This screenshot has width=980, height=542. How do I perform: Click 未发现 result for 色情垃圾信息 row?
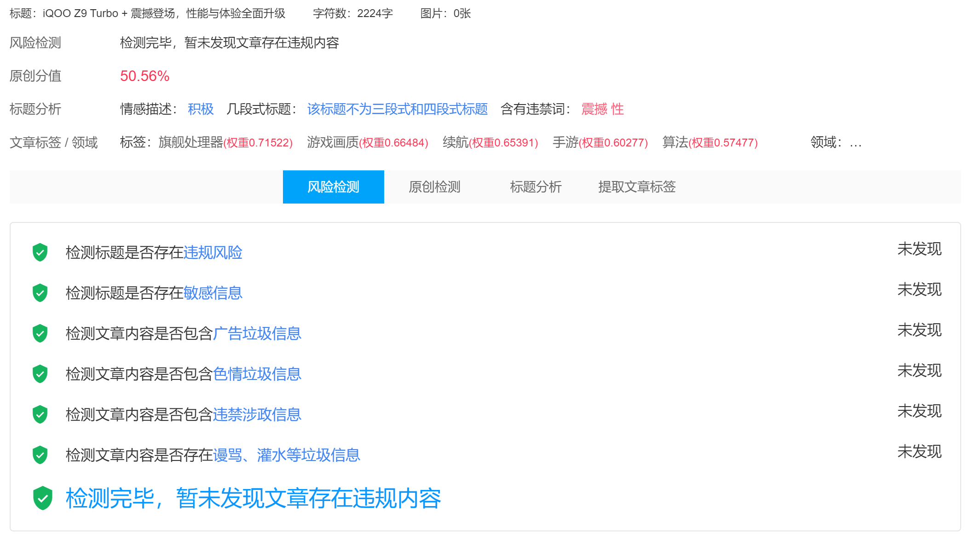[x=919, y=371]
